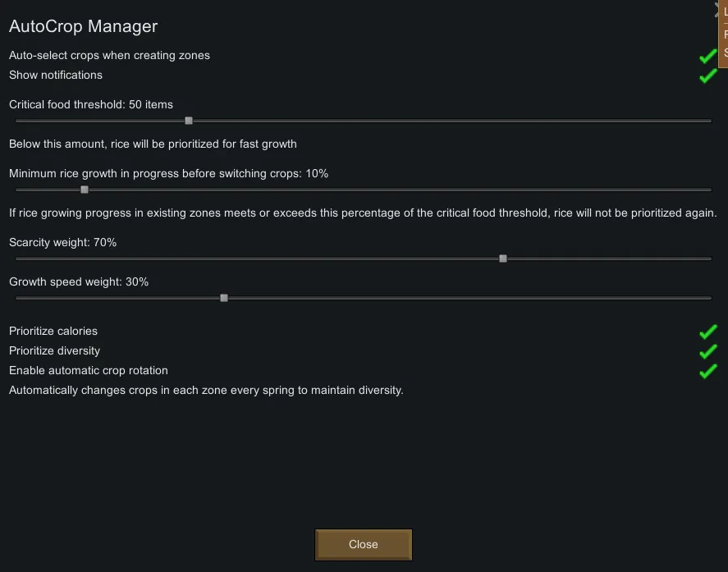728x572 pixels.
Task: Click the Scarcity weight slider handle
Action: point(503,259)
